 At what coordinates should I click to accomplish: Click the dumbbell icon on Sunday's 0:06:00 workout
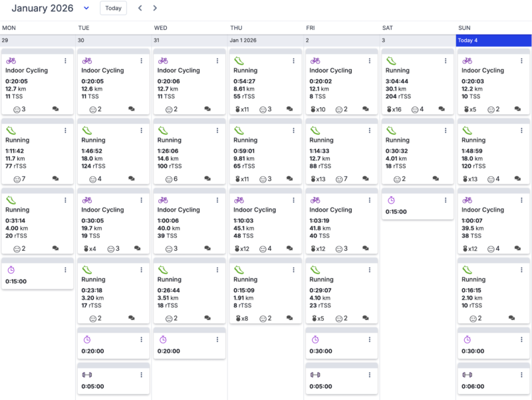tap(467, 375)
